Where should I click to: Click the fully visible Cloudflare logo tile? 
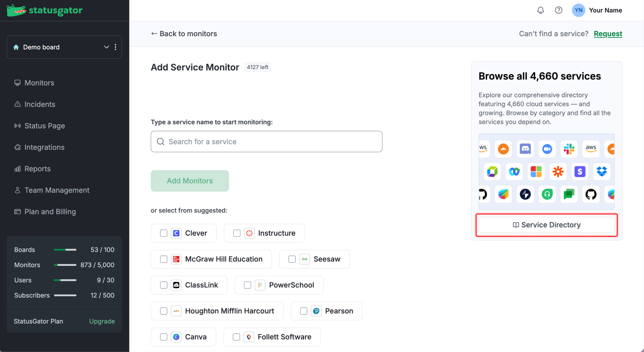click(503, 149)
